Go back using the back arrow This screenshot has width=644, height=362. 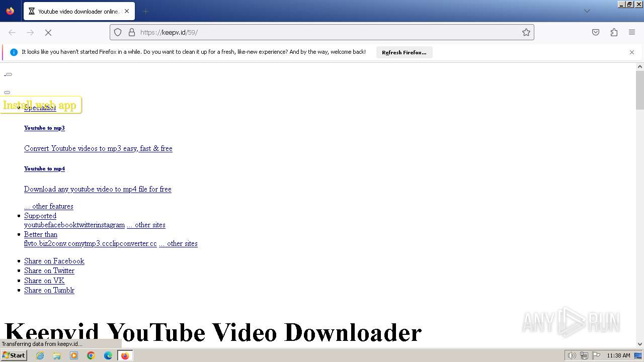[12, 32]
